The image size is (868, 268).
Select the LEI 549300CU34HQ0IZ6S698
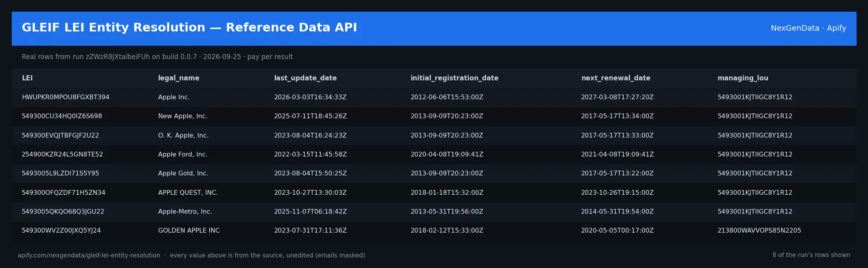coord(62,116)
